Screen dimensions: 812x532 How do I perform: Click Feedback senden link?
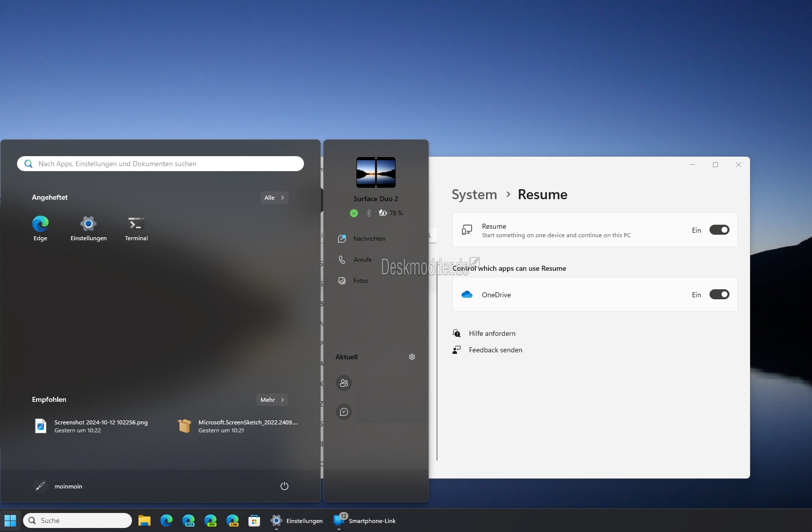tap(495, 350)
